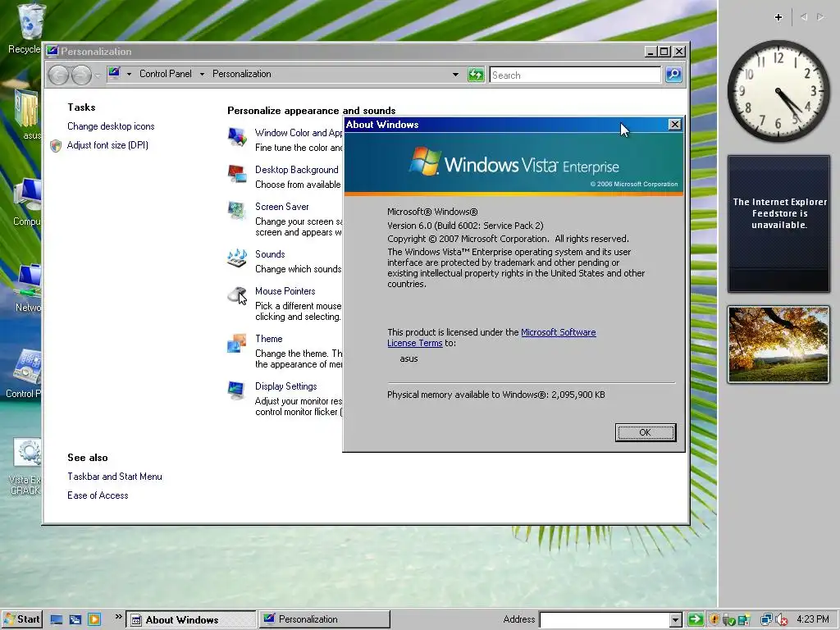Screen dimensions: 840x630
Task: Switch to About Windows taskbar button
Action: coord(191,620)
